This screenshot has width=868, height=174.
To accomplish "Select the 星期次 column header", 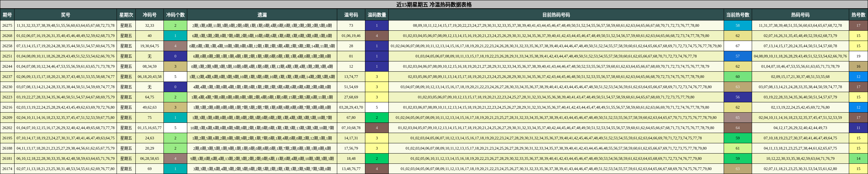I will click(x=126, y=15).
